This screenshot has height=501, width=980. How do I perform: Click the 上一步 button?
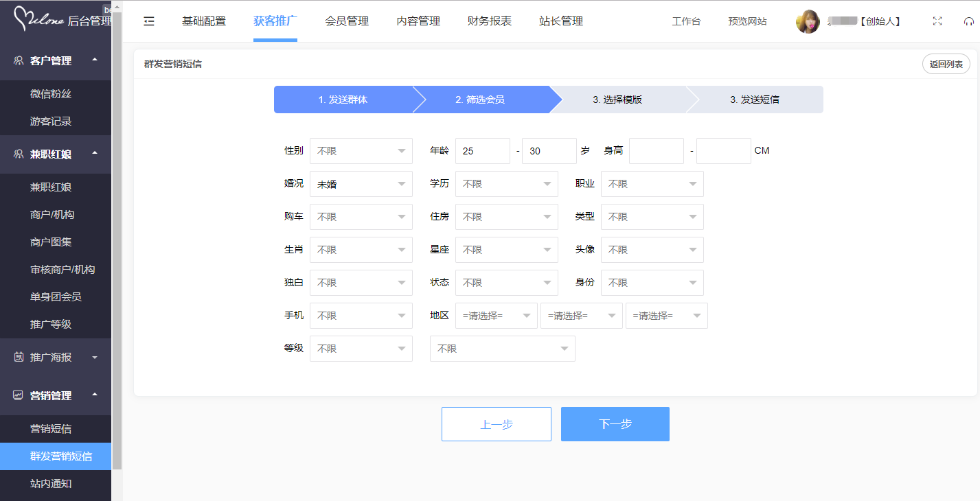coord(497,424)
